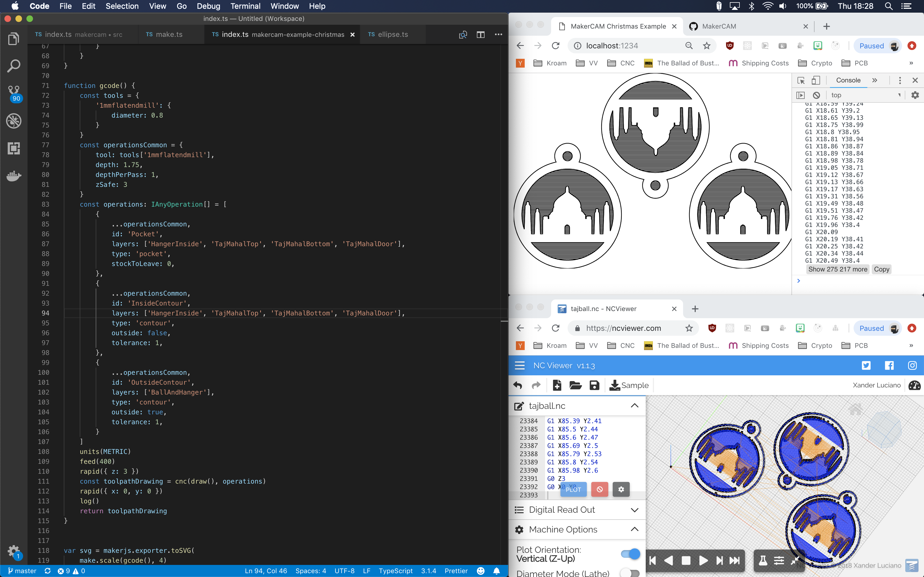Image resolution: width=924 pixels, height=577 pixels.
Task: Undo the last action in NC Viewer
Action: [x=518, y=385]
